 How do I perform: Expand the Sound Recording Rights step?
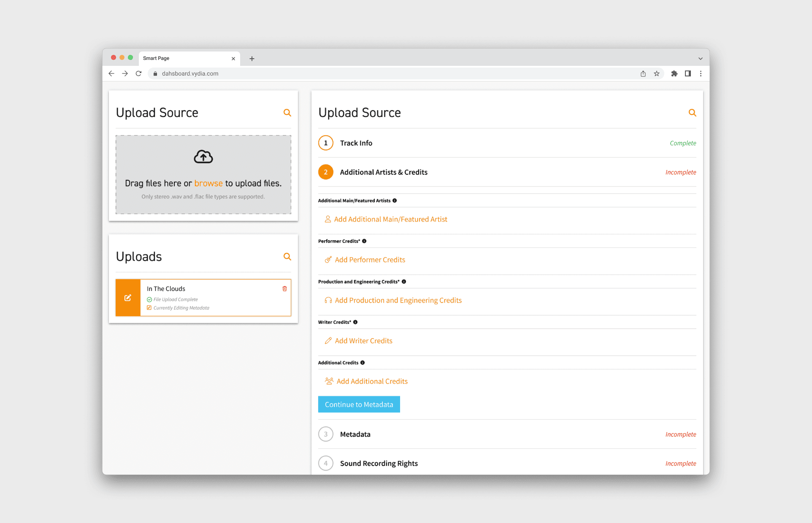pos(379,463)
